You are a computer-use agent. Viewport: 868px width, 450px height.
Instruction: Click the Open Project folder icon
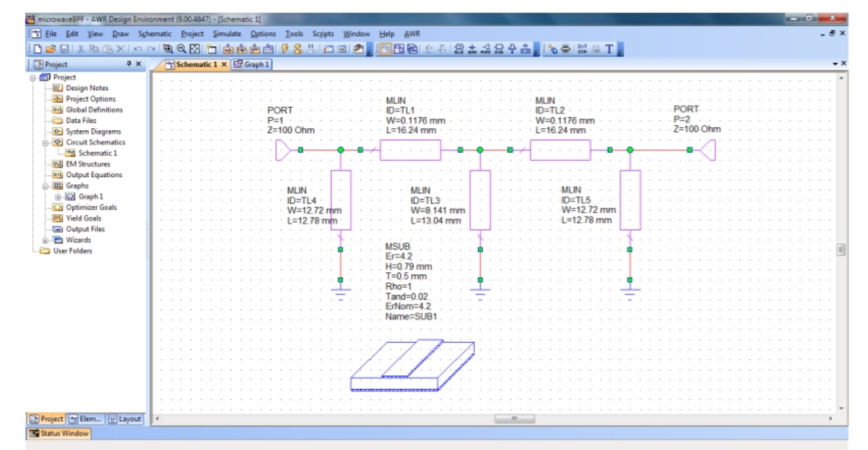coord(50,49)
